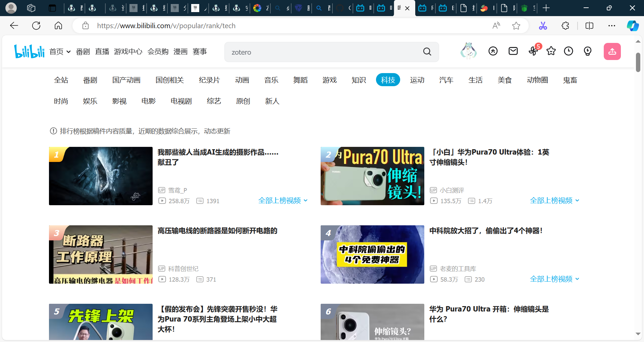Open 中科院偷偷出的4个免费神器 thumbnail
This screenshot has height=342, width=644.
coord(372,254)
